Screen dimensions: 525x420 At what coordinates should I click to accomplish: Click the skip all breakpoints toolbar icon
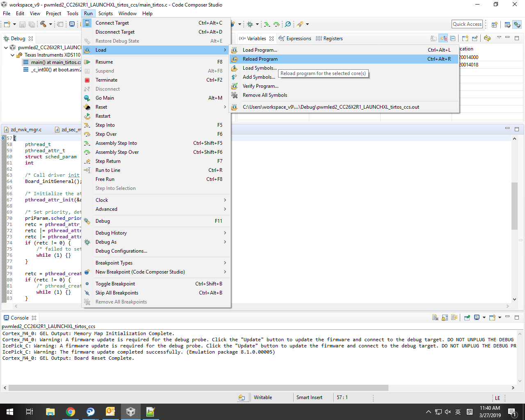tap(288, 24)
